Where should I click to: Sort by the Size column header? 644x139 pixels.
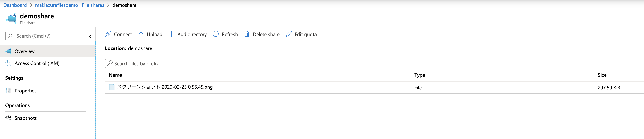602,75
